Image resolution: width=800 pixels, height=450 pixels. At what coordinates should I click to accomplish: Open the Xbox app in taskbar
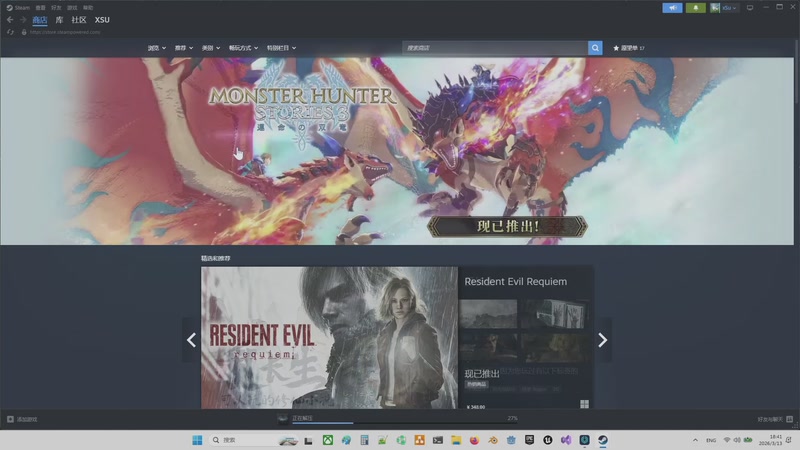[x=328, y=440]
